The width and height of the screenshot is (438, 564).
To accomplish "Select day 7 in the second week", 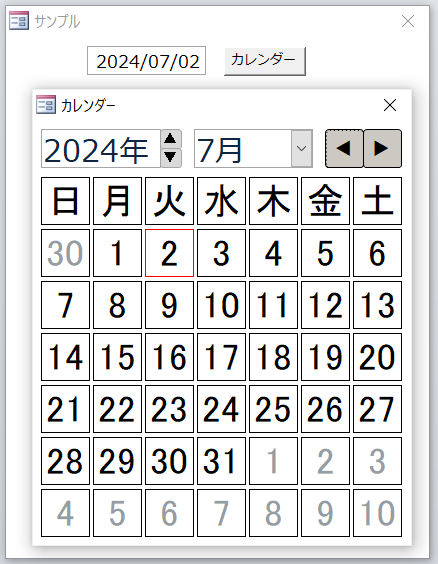I will click(x=65, y=305).
